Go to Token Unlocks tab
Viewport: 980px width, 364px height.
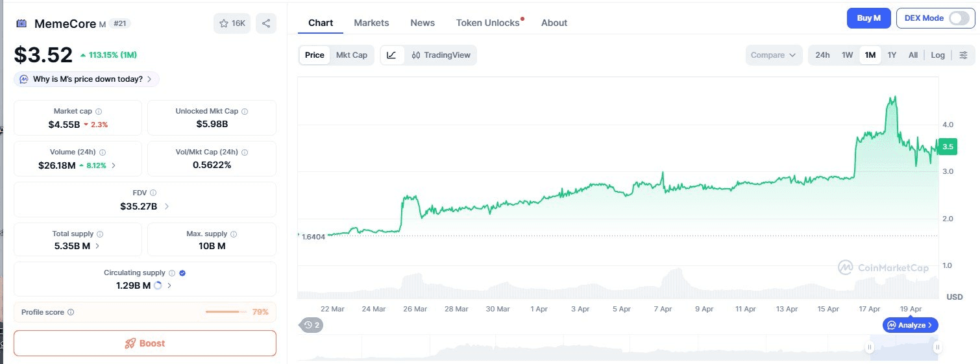pos(487,23)
